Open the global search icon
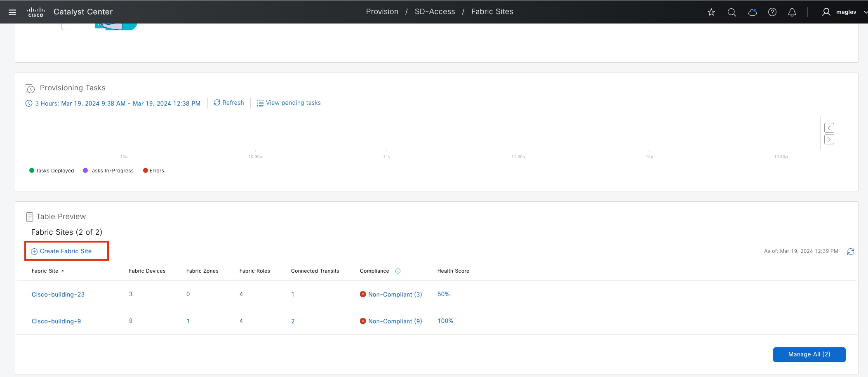 tap(732, 12)
